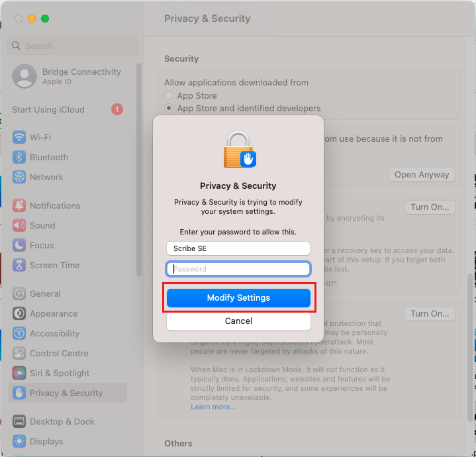Select the Network globe icon

tap(19, 178)
